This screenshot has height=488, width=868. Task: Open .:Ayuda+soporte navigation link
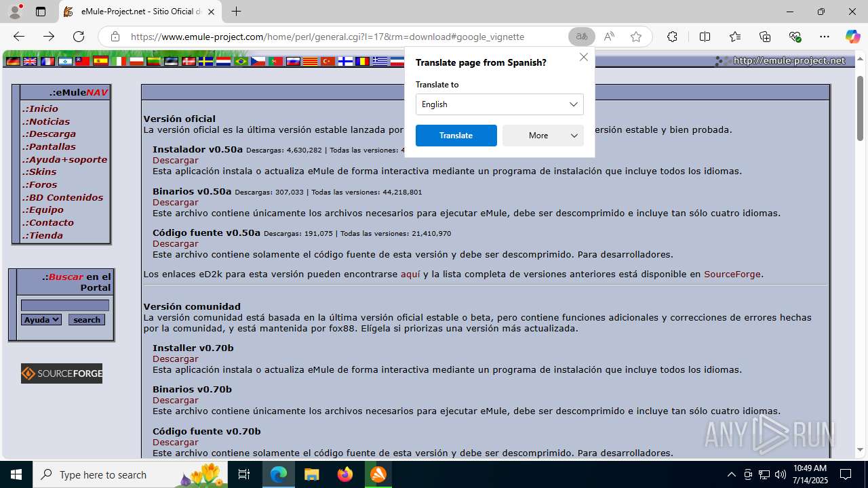[64, 159]
